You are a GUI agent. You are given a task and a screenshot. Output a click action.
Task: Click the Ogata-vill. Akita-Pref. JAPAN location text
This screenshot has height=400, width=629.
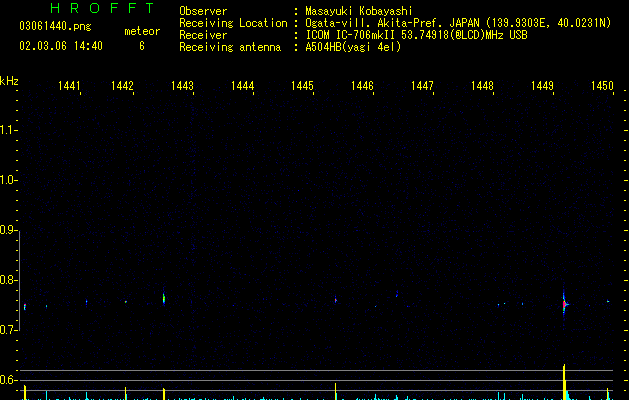click(458, 23)
